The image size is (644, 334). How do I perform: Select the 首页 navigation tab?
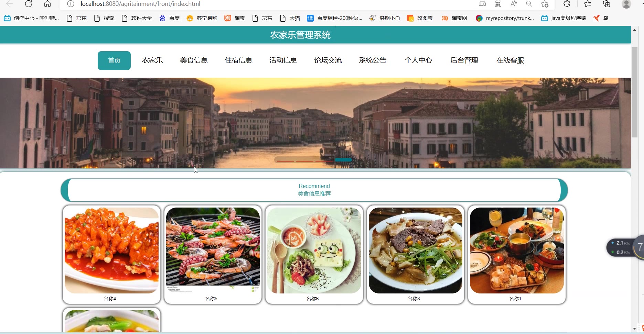click(114, 60)
